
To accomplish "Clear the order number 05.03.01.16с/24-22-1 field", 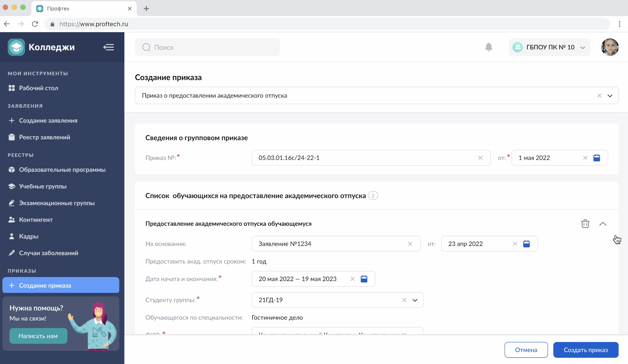I will pyautogui.click(x=480, y=158).
